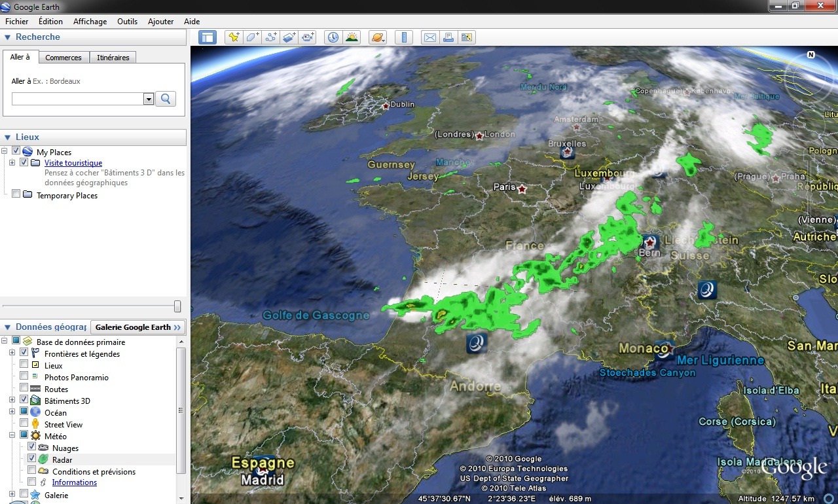The width and height of the screenshot is (838, 504).
Task: Open the Visite touristique link
Action: (x=73, y=163)
